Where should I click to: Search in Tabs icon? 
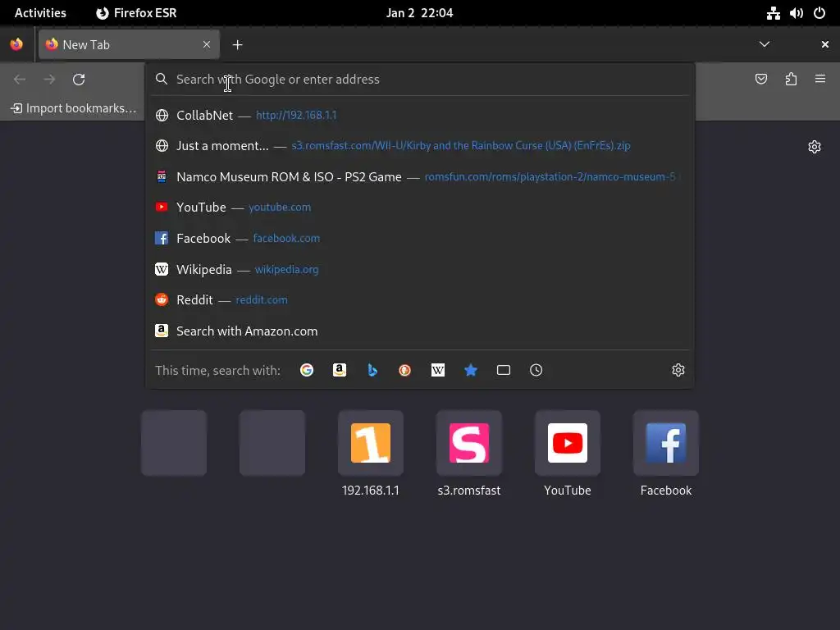(504, 370)
